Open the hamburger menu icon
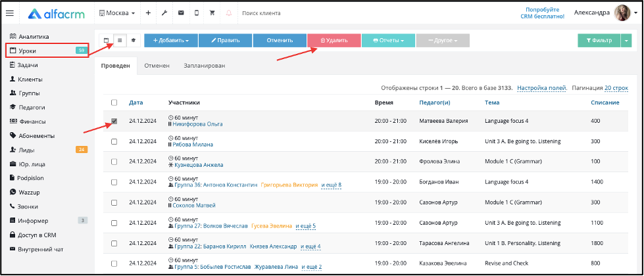Image resolution: width=644 pixels, height=276 pixels. [x=10, y=13]
